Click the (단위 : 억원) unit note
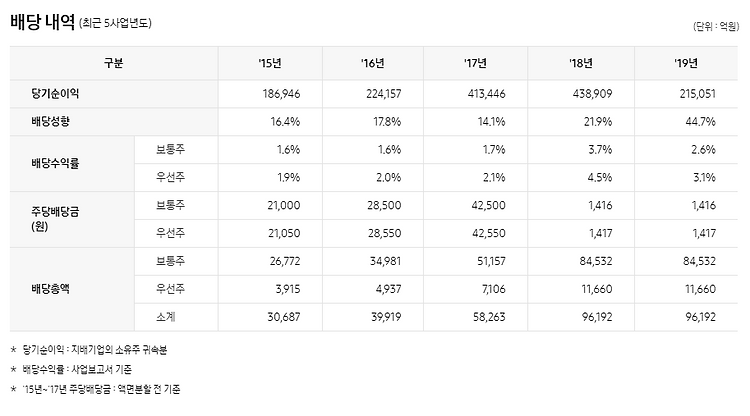 (x=716, y=26)
